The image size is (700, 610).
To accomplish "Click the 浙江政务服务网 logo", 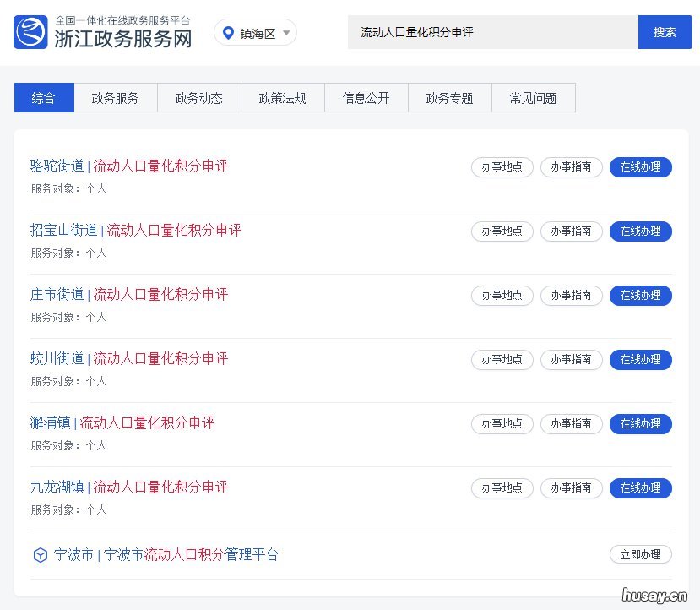I will pyautogui.click(x=100, y=32).
